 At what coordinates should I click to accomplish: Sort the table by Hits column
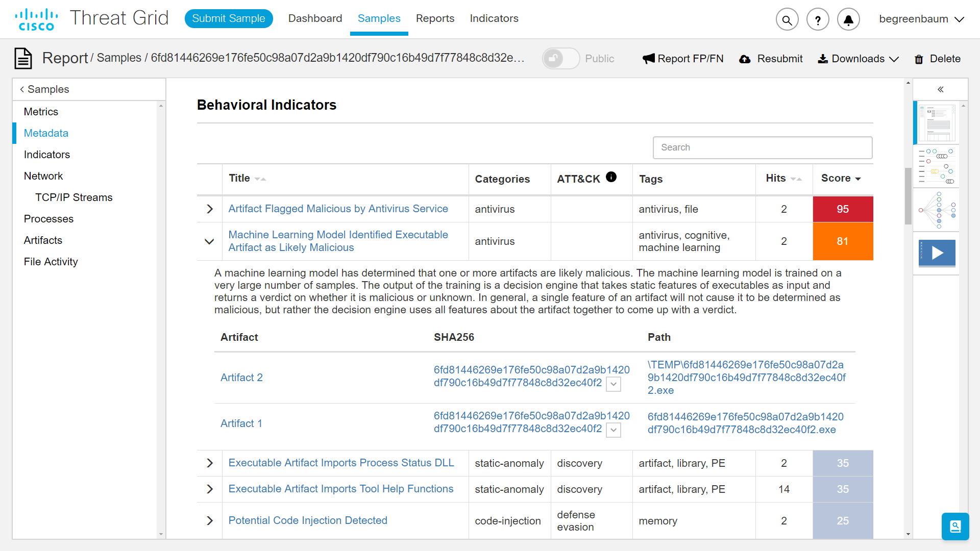click(x=783, y=179)
